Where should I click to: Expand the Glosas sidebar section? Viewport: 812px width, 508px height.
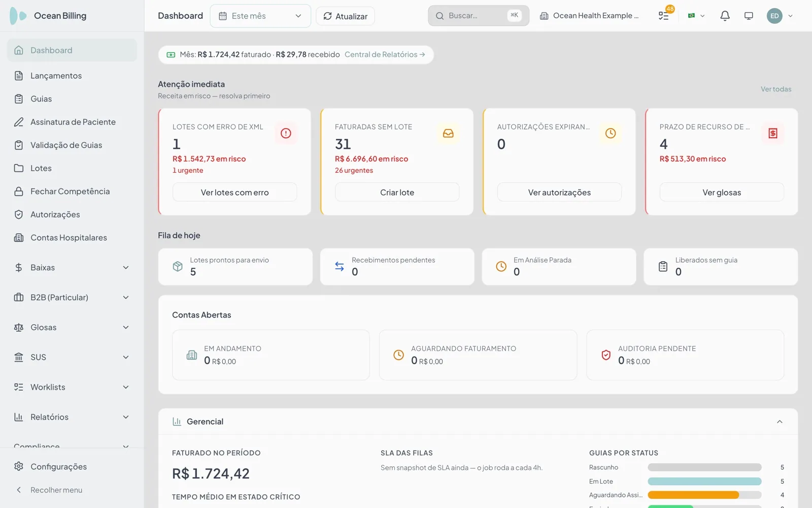pos(72,327)
